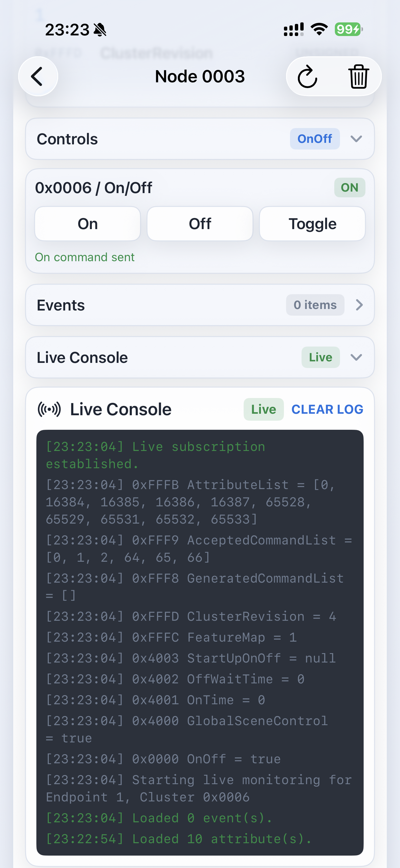The image size is (400, 868).
Task: Collapse the Controls section
Action: coord(356,139)
